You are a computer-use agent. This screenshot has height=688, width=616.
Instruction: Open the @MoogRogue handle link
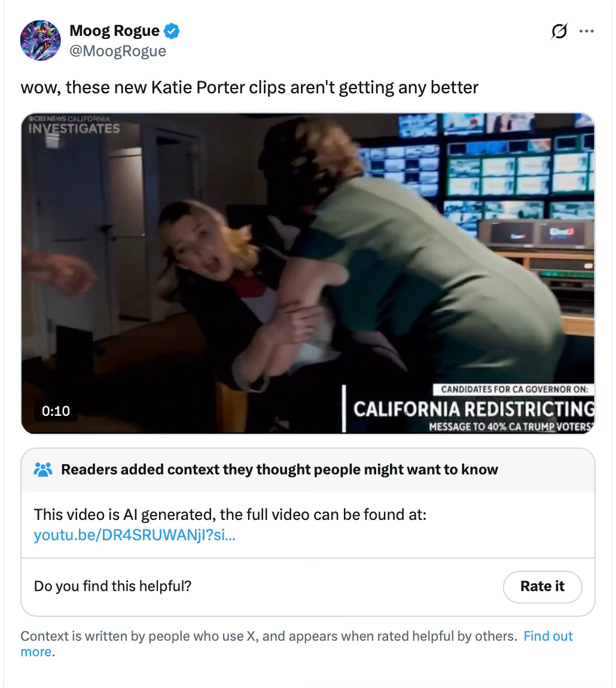pyautogui.click(x=118, y=51)
